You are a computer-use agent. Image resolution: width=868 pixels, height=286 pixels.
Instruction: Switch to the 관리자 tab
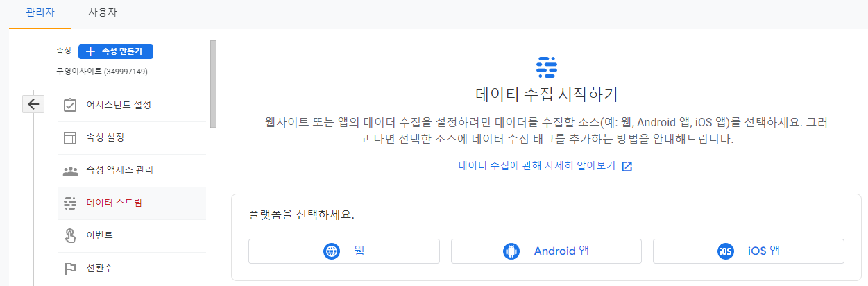tap(40, 12)
